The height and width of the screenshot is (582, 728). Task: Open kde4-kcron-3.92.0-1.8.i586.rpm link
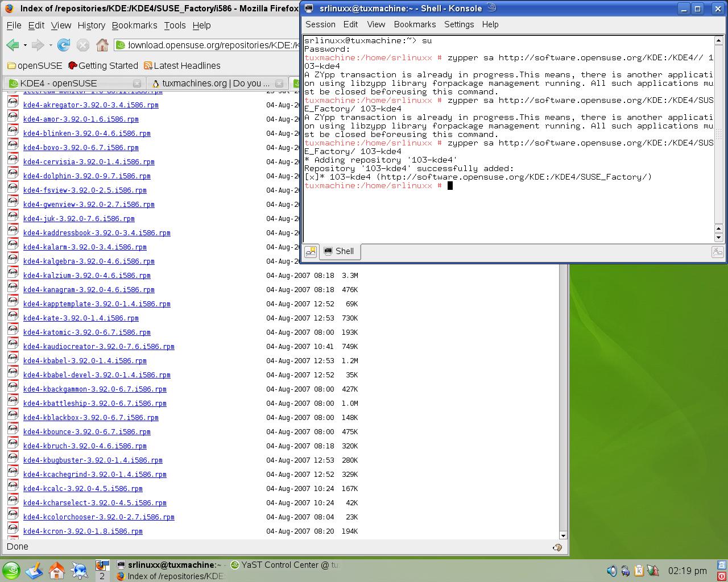coord(82,531)
